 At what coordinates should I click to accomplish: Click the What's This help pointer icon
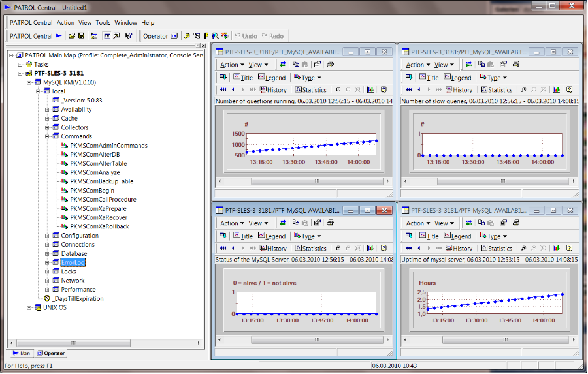(129, 36)
